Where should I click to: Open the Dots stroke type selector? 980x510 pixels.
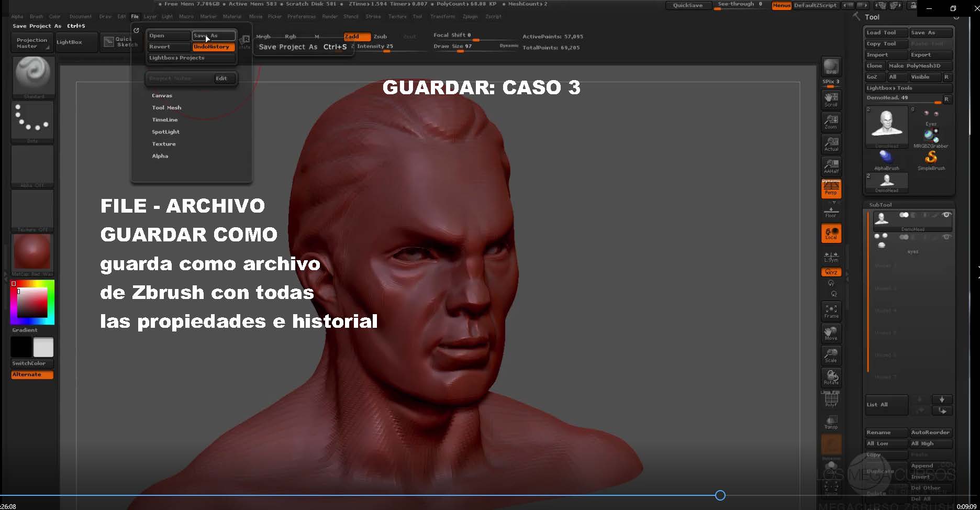(x=32, y=121)
